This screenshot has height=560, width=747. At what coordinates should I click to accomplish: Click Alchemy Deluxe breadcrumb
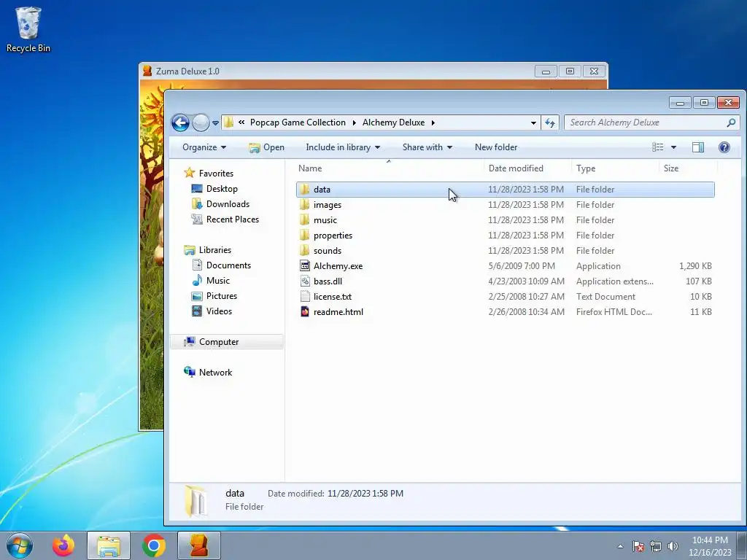pos(393,122)
